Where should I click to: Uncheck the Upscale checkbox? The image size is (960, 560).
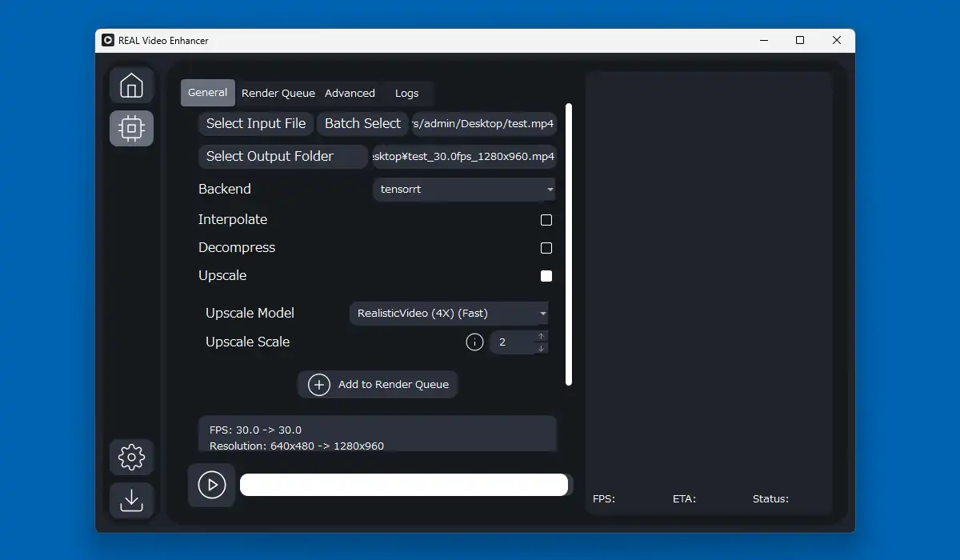click(546, 276)
